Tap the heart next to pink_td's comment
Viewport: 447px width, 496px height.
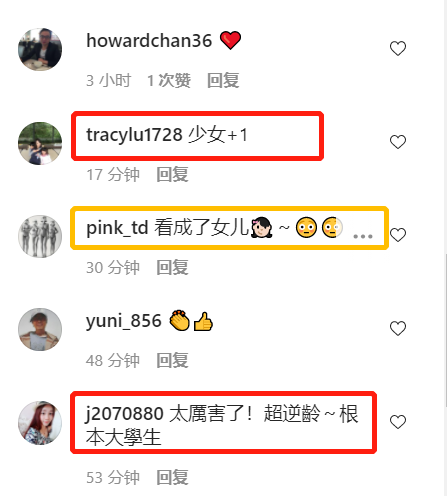coord(398,235)
